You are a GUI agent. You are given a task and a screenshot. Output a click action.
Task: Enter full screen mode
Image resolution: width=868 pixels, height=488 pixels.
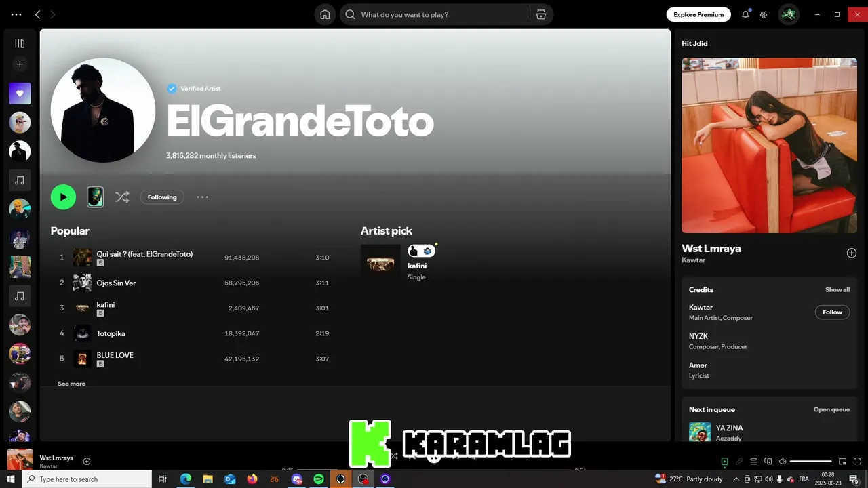click(x=857, y=462)
